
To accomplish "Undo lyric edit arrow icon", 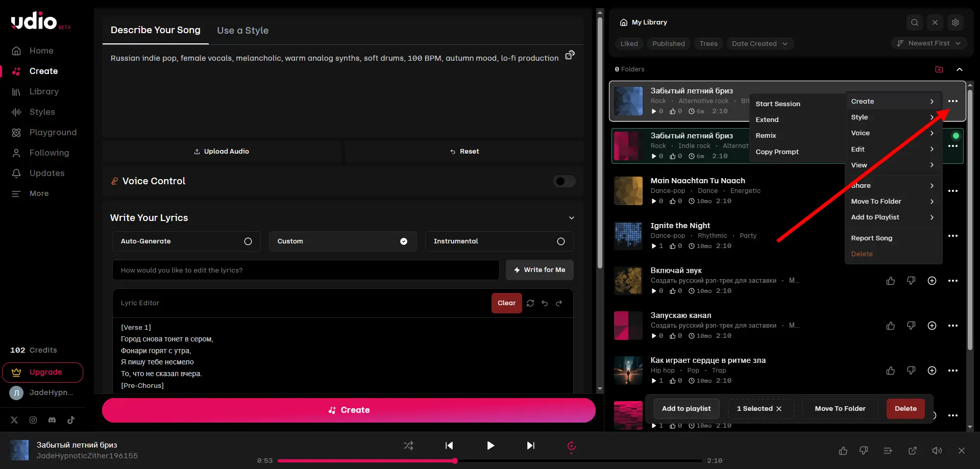I will (545, 303).
